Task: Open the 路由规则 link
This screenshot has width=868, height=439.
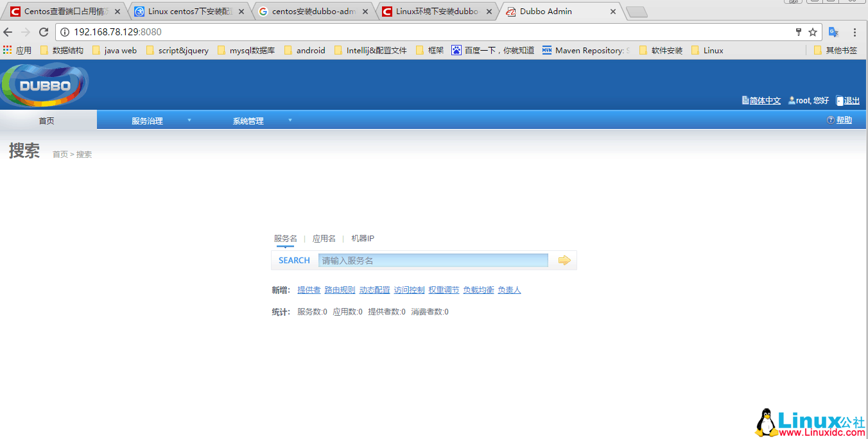Action: pyautogui.click(x=340, y=289)
